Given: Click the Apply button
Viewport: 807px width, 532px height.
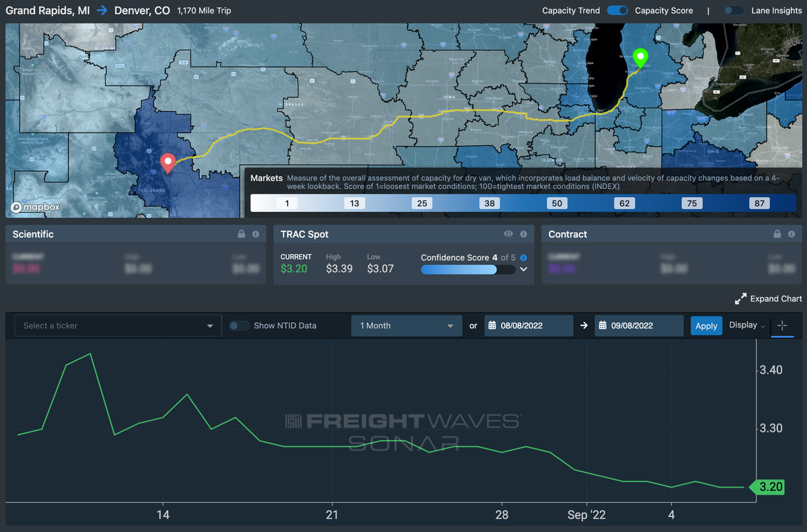Looking at the screenshot, I should pyautogui.click(x=706, y=326).
